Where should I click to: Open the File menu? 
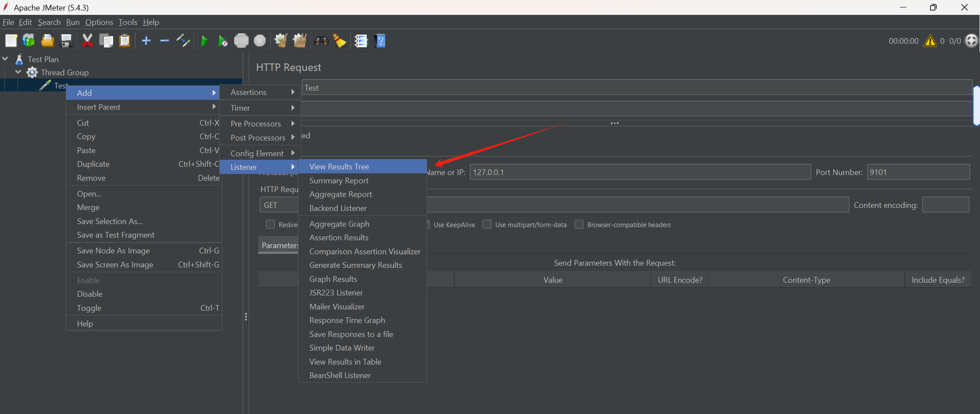pyautogui.click(x=8, y=22)
